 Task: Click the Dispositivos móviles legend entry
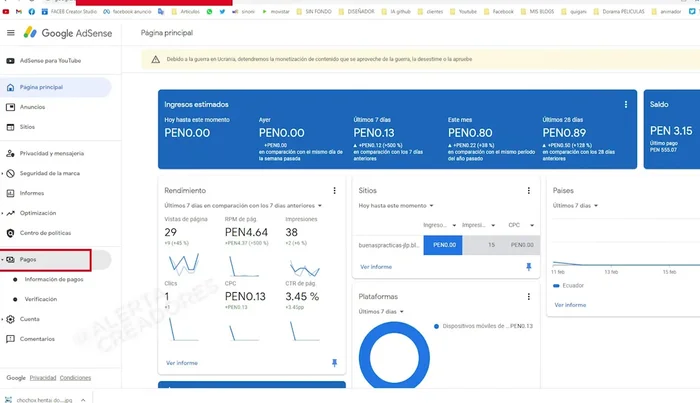tap(483, 326)
